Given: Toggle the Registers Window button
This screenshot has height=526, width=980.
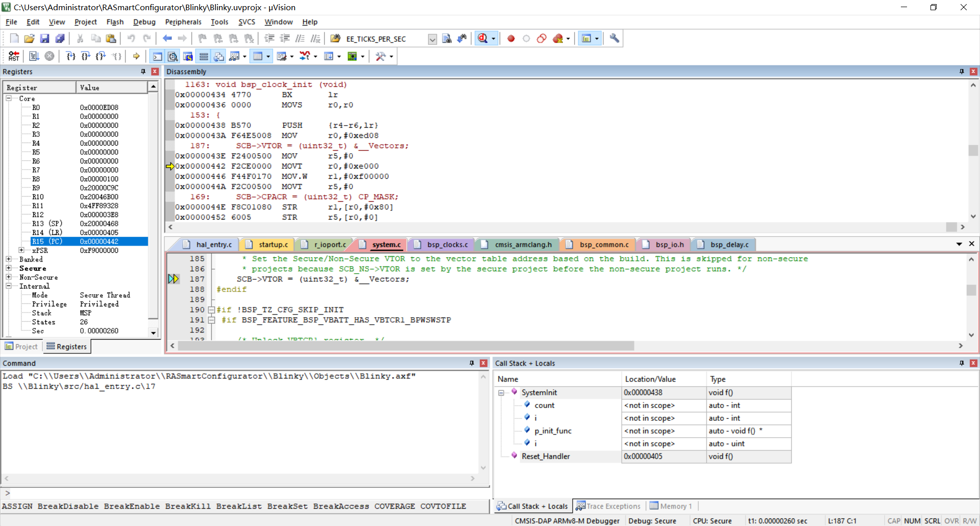Looking at the screenshot, I should (203, 56).
